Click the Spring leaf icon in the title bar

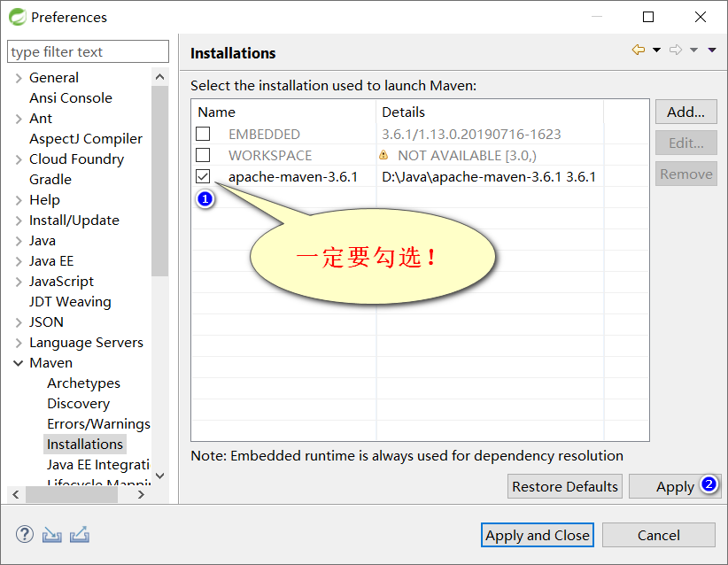coord(18,17)
